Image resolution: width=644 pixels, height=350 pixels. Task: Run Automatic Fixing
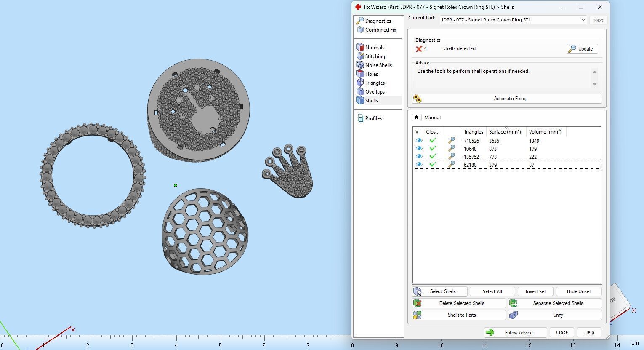point(507,99)
